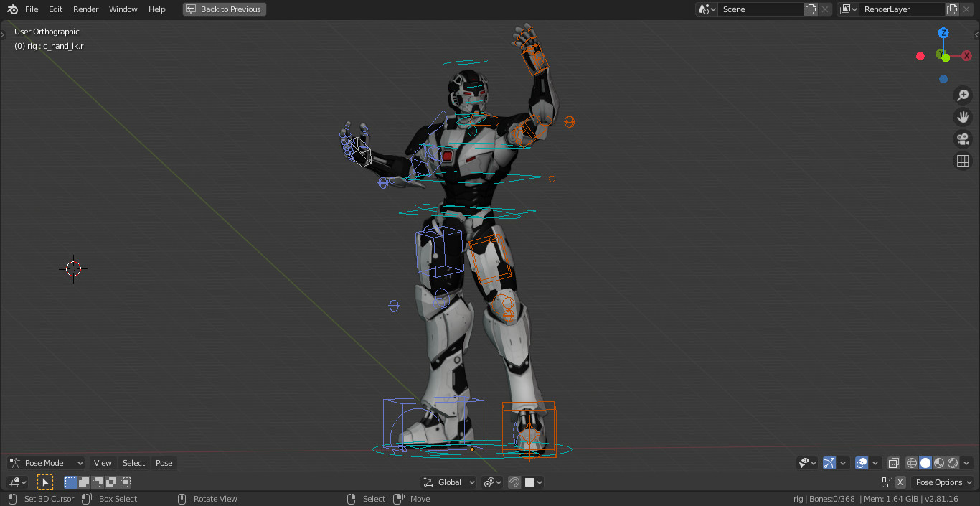Select the Zoom tool in the viewport sidebar
Image resolution: width=980 pixels, height=506 pixels.
point(963,95)
